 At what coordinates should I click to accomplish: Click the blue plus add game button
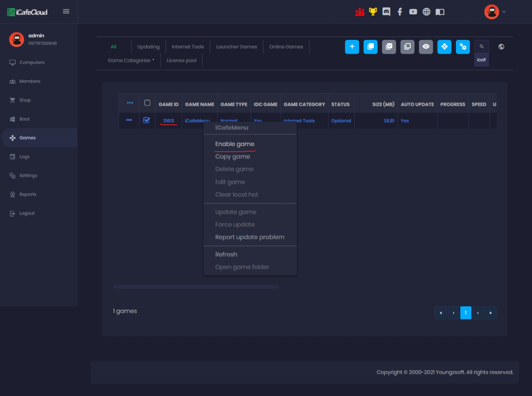coord(352,47)
